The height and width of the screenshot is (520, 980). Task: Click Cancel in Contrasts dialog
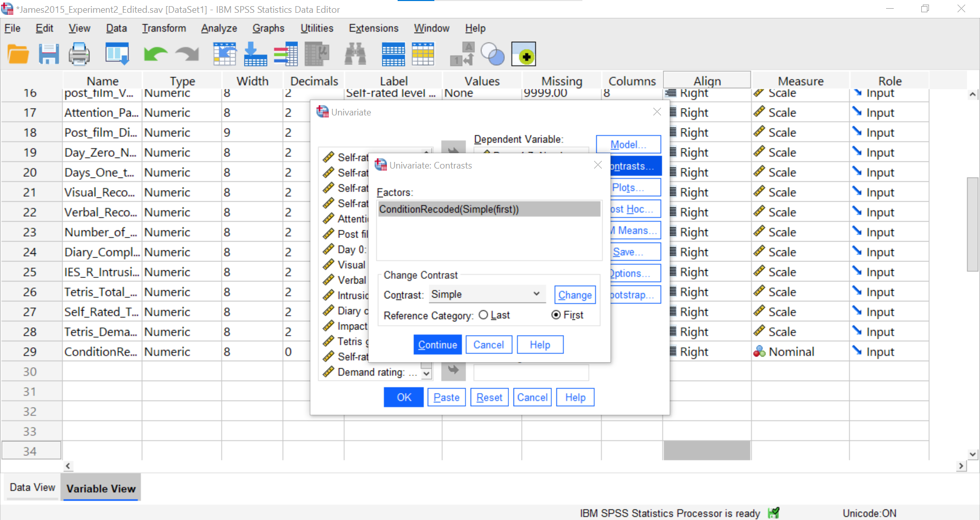[x=488, y=345]
